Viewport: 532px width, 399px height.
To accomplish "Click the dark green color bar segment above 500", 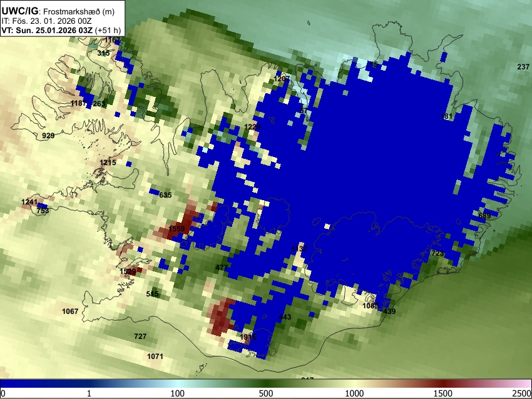I will (x=266, y=383).
